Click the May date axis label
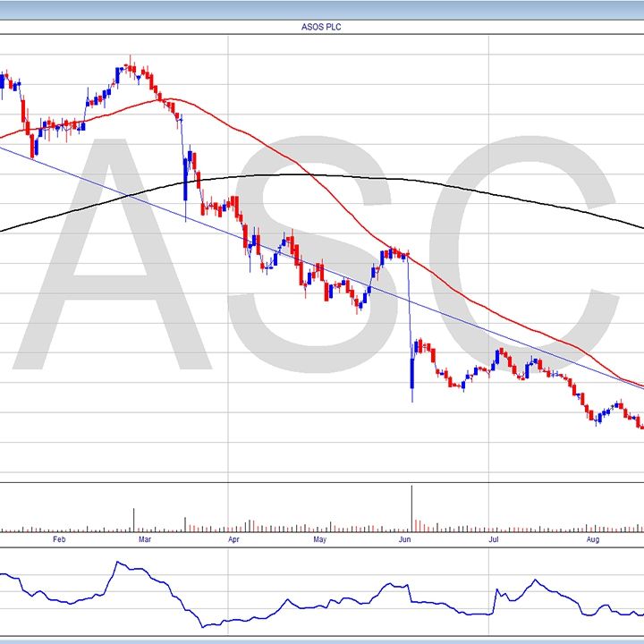The height and width of the screenshot is (644, 644). click(x=319, y=539)
